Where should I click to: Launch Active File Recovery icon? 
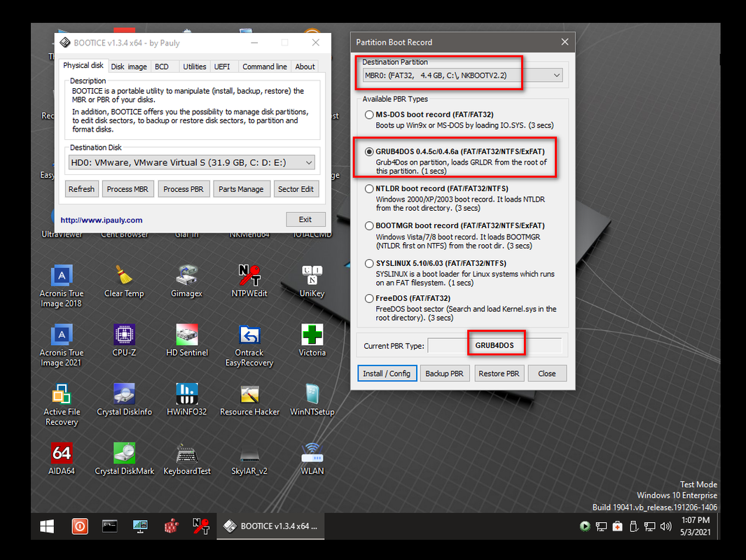pos(62,405)
